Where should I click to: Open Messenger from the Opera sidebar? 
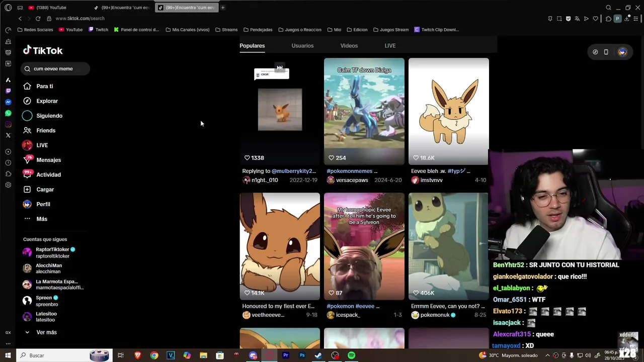[8, 102]
